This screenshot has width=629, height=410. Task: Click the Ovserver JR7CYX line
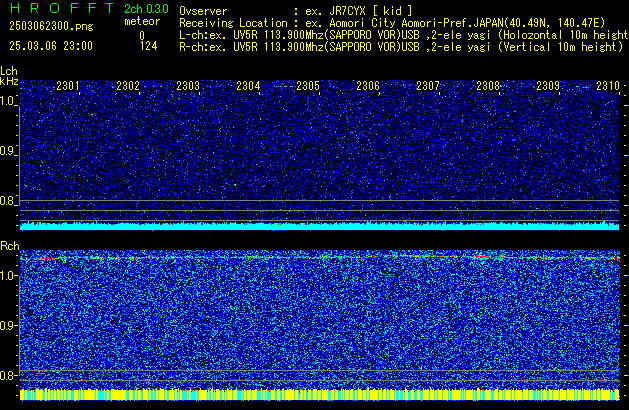296,11
